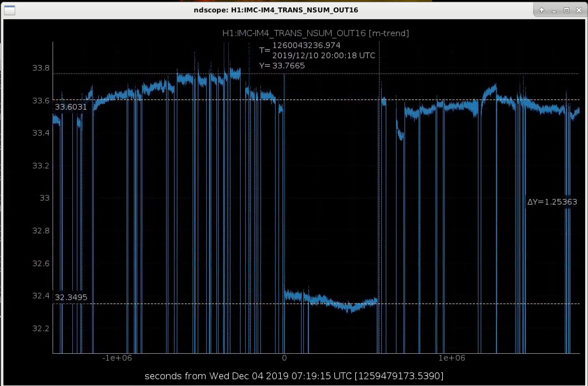Click the 32.4 y-axis tick label
Viewport: 588px width, 386px height.
pyautogui.click(x=41, y=296)
